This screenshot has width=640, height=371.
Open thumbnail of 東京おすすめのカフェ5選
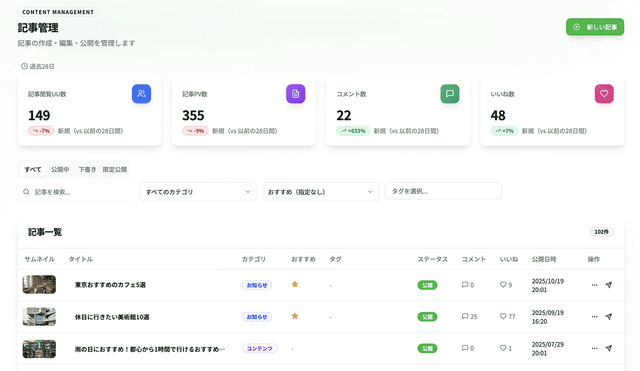point(39,284)
